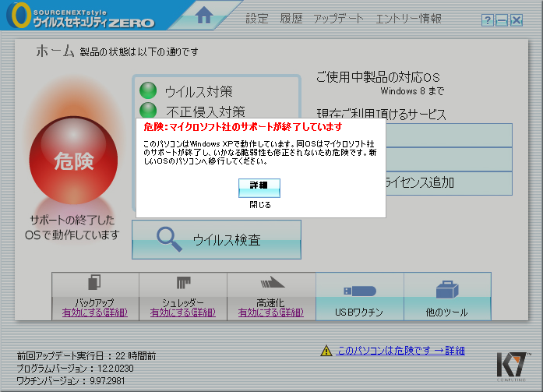This screenshot has height=392, width=543.
Task: Open the USBワクチン tool
Action: pos(359,296)
